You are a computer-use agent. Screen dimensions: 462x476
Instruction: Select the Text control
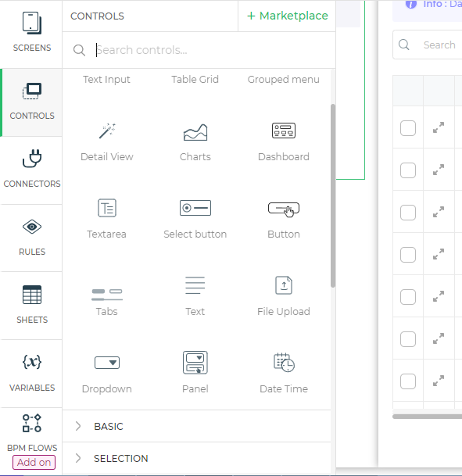coord(195,297)
